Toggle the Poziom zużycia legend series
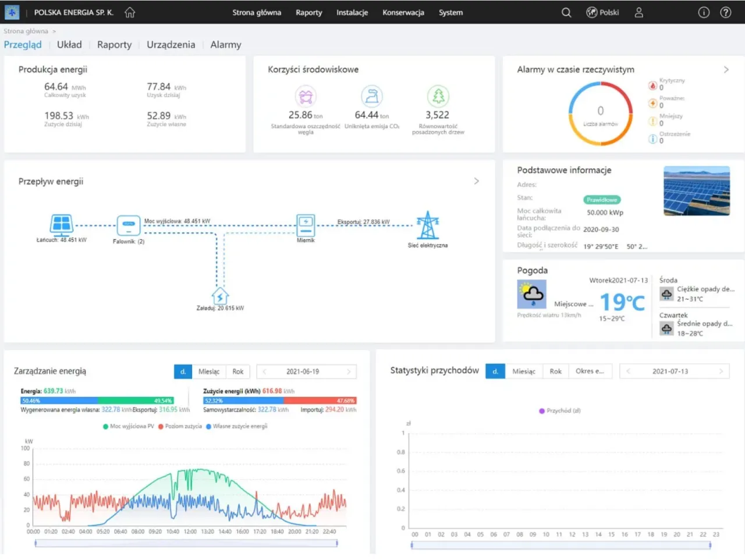 tap(180, 426)
